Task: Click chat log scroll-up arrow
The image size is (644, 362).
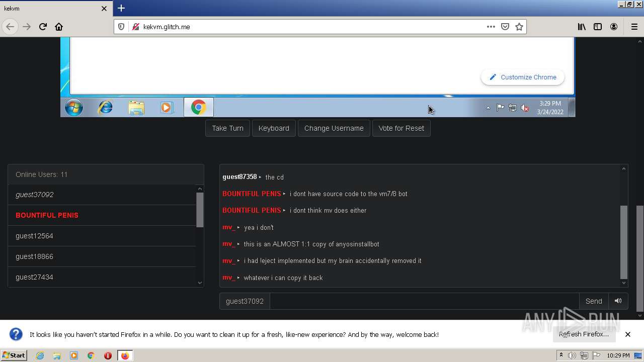Action: 624,169
